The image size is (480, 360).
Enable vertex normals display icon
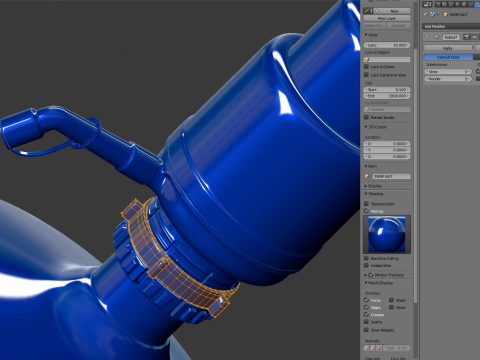click(x=366, y=348)
